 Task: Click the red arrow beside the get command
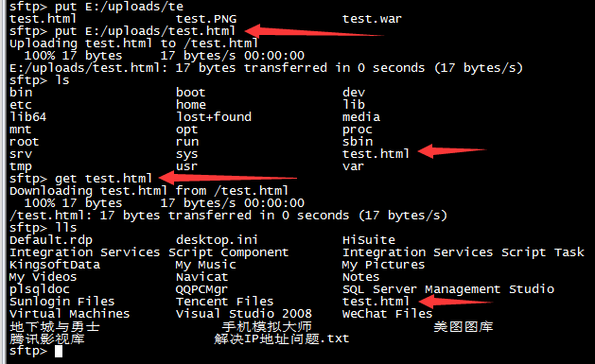click(x=228, y=177)
